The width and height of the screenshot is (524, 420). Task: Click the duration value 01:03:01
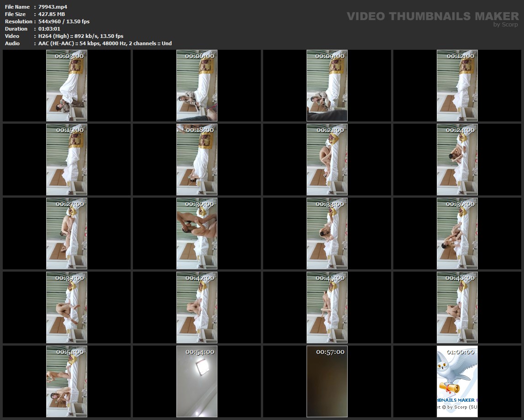pos(49,29)
